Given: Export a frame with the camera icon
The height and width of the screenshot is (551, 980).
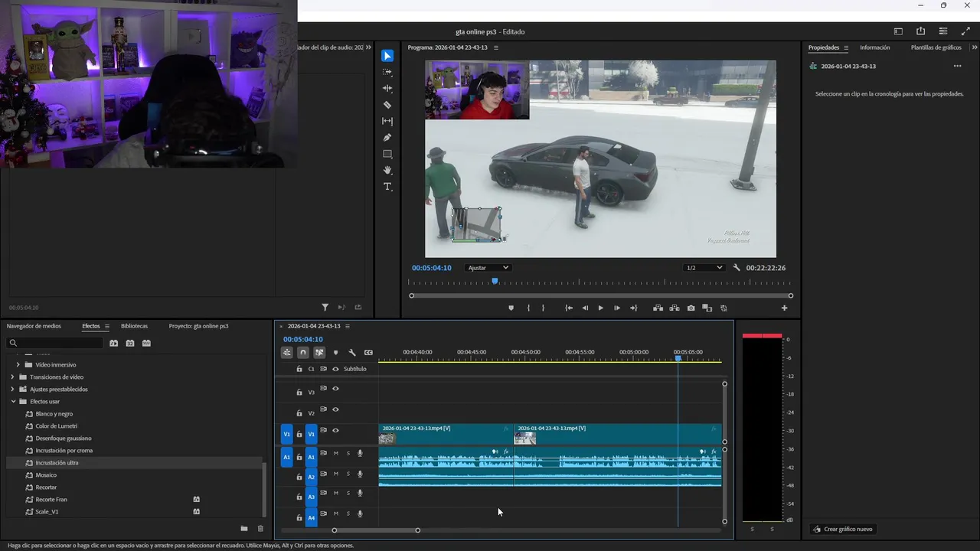Looking at the screenshot, I should click(x=691, y=308).
